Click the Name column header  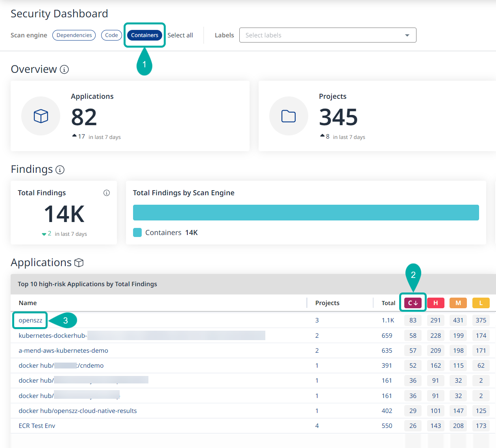(28, 303)
